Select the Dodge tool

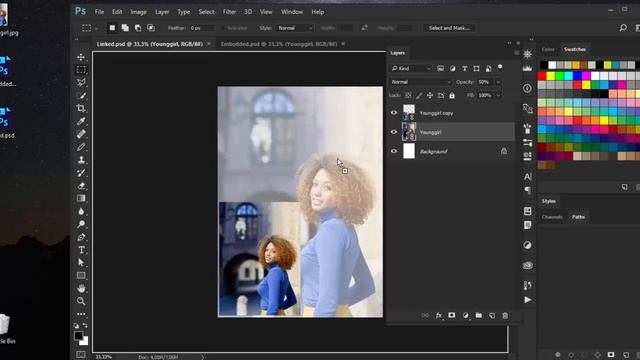tap(81, 224)
